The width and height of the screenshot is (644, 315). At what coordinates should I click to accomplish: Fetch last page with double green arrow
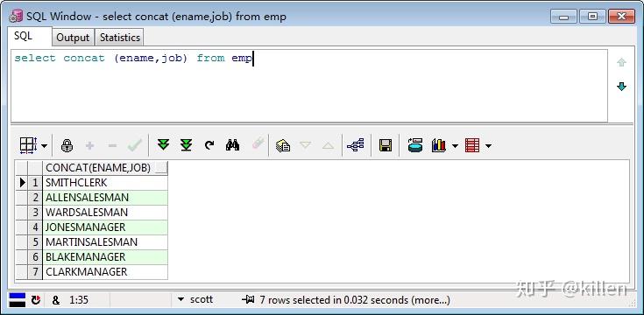[186, 144]
